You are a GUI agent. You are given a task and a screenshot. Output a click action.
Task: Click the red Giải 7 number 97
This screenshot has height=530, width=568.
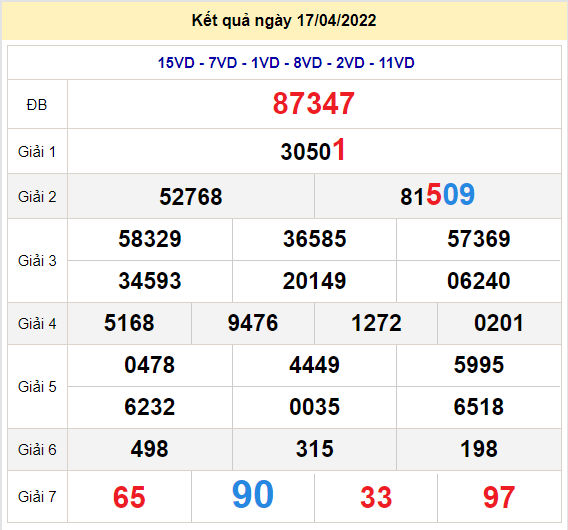point(499,497)
